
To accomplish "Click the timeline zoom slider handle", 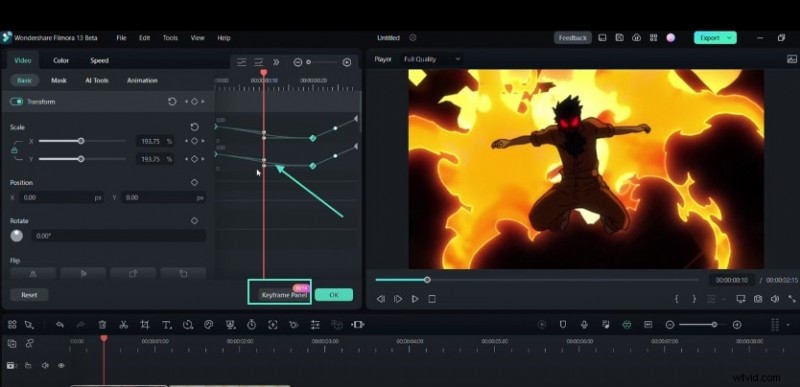I will click(714, 325).
